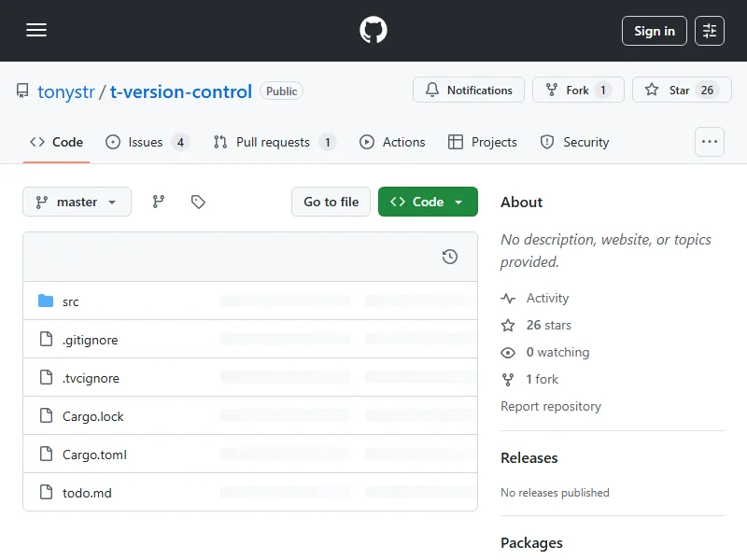The height and width of the screenshot is (560, 747).
Task: Open commit history clock icon
Action: tap(450, 257)
